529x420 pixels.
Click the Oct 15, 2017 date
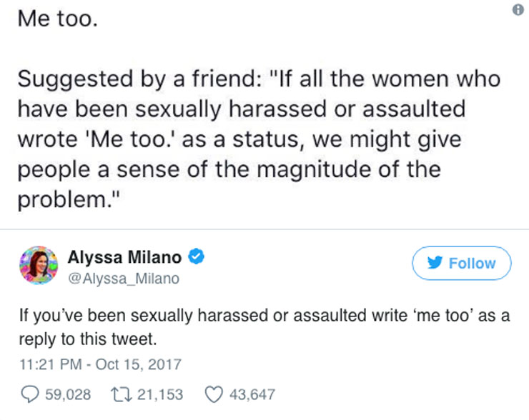click(x=137, y=364)
